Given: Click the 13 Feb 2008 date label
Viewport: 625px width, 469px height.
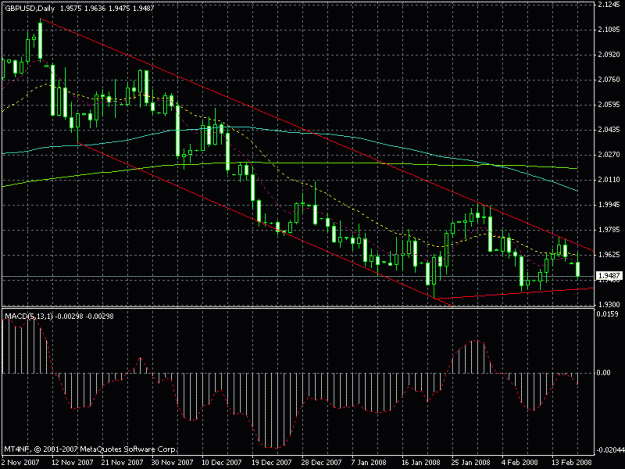Looking at the screenshot, I should point(572,463).
